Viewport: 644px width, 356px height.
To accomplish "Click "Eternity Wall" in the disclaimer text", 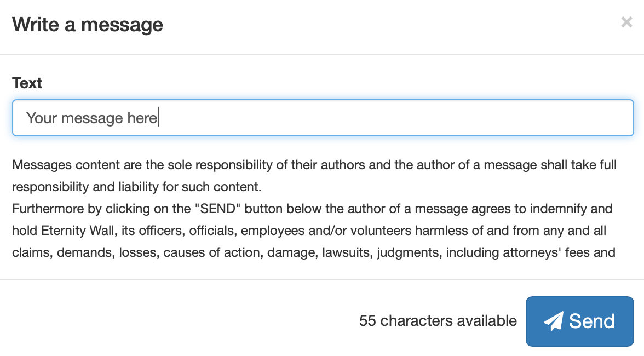I will (x=78, y=231).
